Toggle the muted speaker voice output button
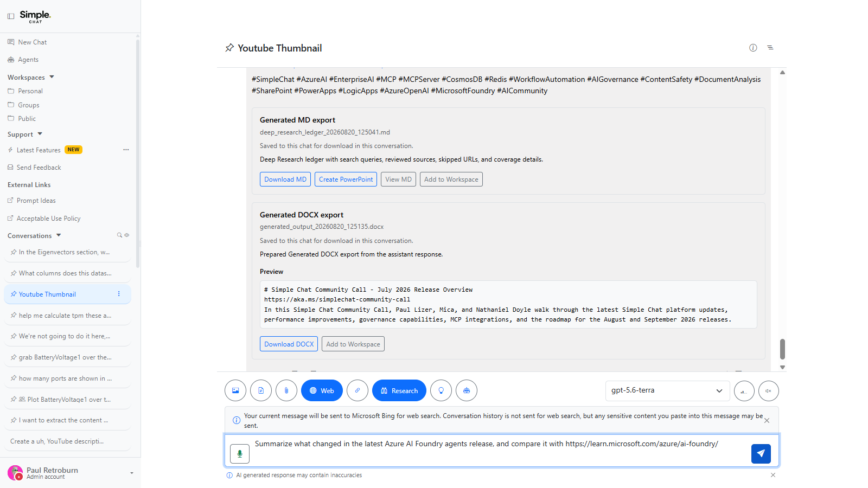The width and height of the screenshot is (868, 488). (x=769, y=391)
